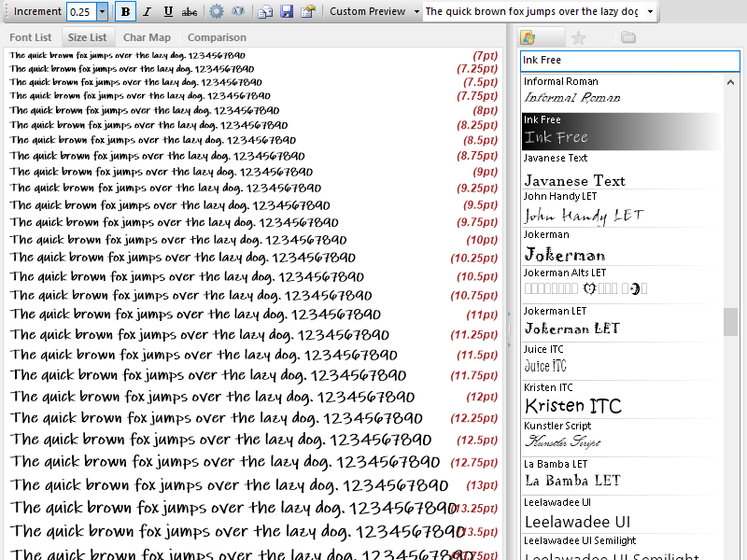Click the font smoothing icon beside the gear
The width and height of the screenshot is (747, 560).
point(238,11)
